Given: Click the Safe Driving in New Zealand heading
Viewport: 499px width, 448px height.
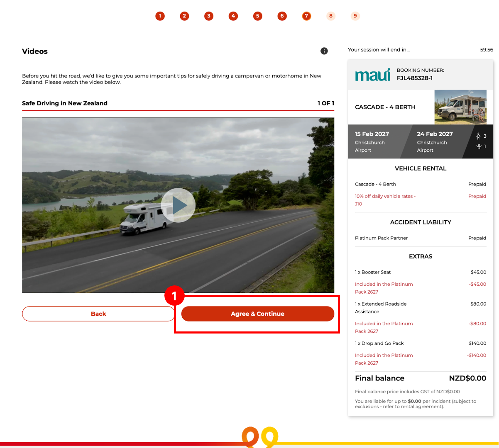Looking at the screenshot, I should [x=65, y=103].
